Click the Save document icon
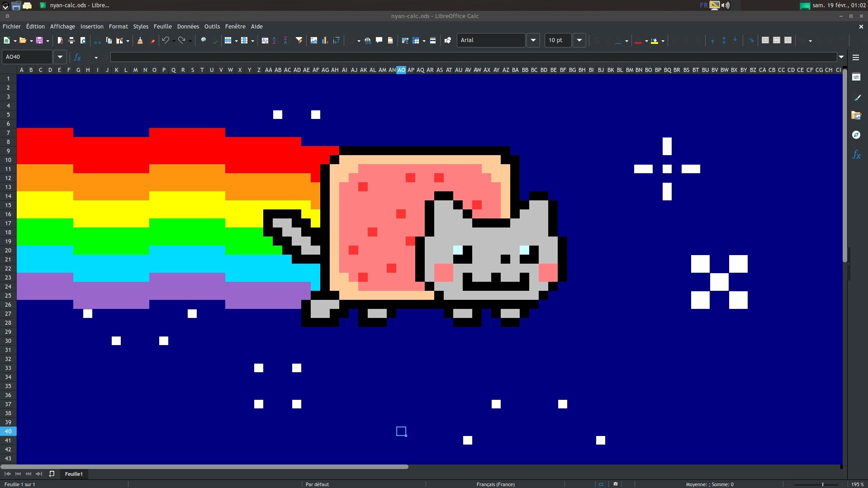The height and width of the screenshot is (488, 868). point(39,41)
